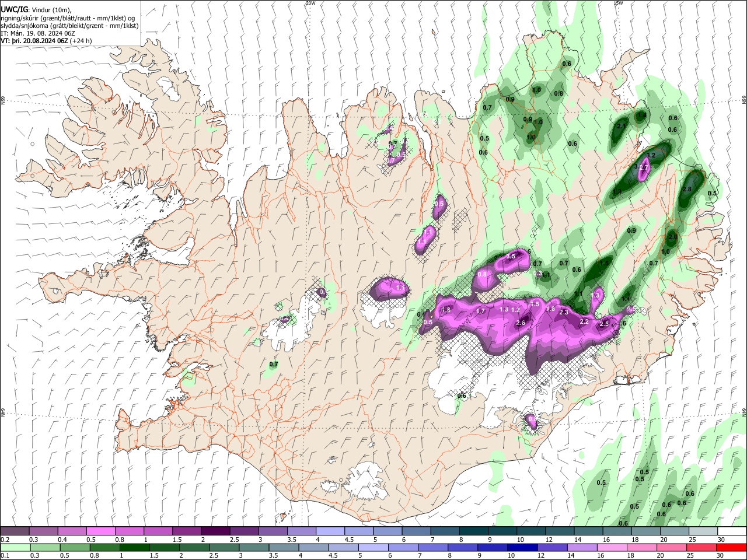Click the 1.8 snowfall value on the map
Image resolution: width=747 pixels, height=560 pixels.
point(446,310)
